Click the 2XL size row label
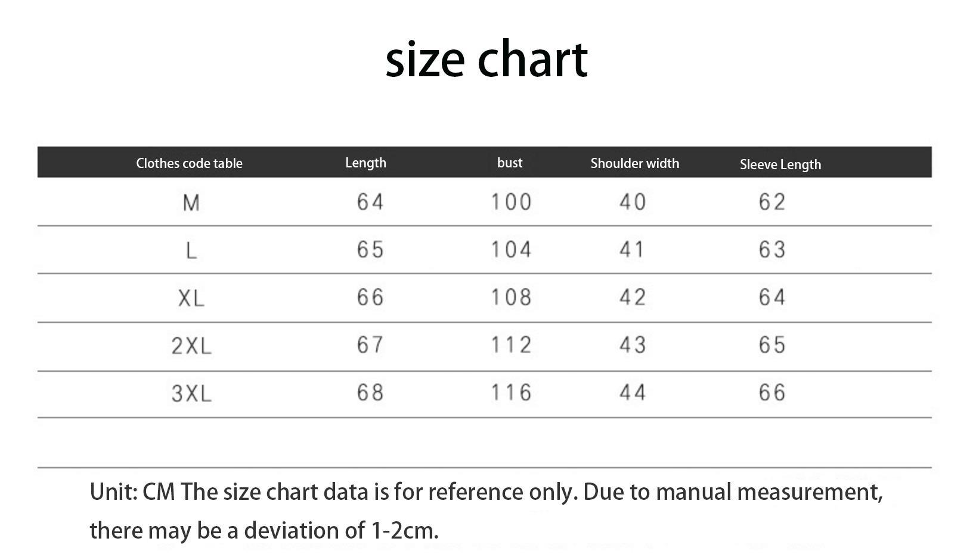Screen dimensions: 973x560 pyautogui.click(x=191, y=346)
